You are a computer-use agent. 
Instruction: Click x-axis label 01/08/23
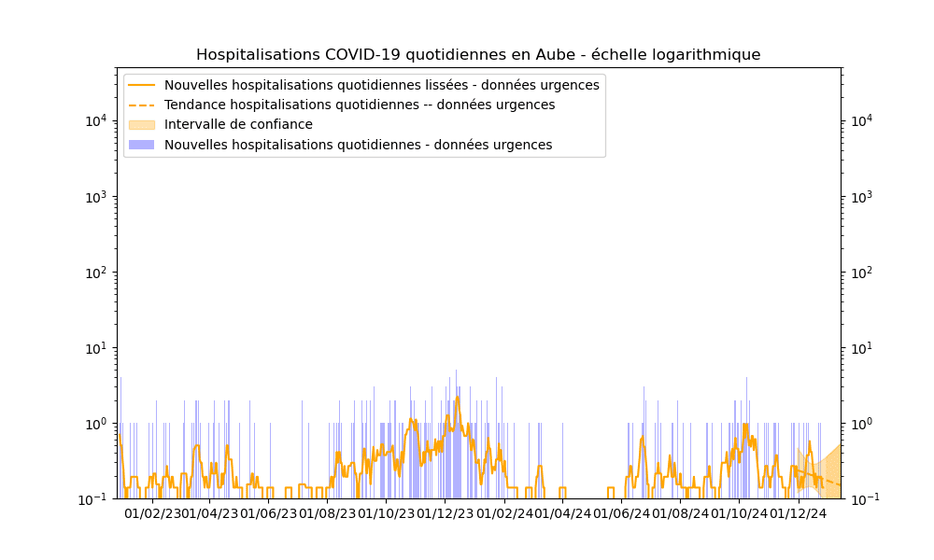pyautogui.click(x=327, y=513)
